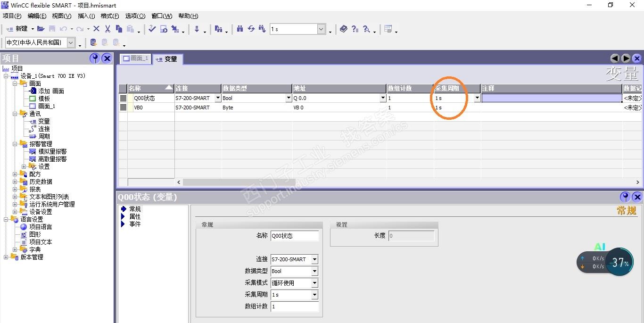
Task: Open 数据类型 Bool dropdown in properties
Action: coord(314,271)
